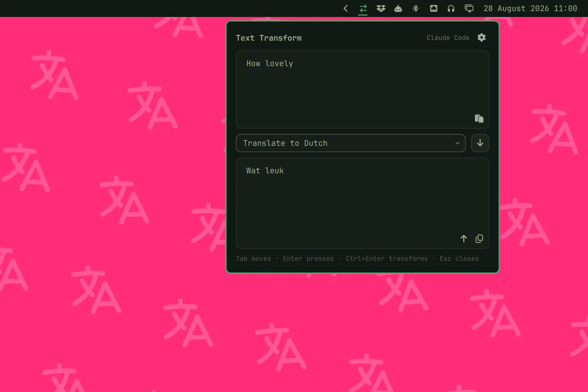Run transform with the down arrow button

pos(480,143)
